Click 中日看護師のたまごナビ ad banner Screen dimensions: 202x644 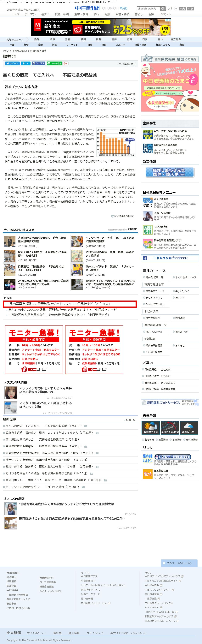point(170,87)
